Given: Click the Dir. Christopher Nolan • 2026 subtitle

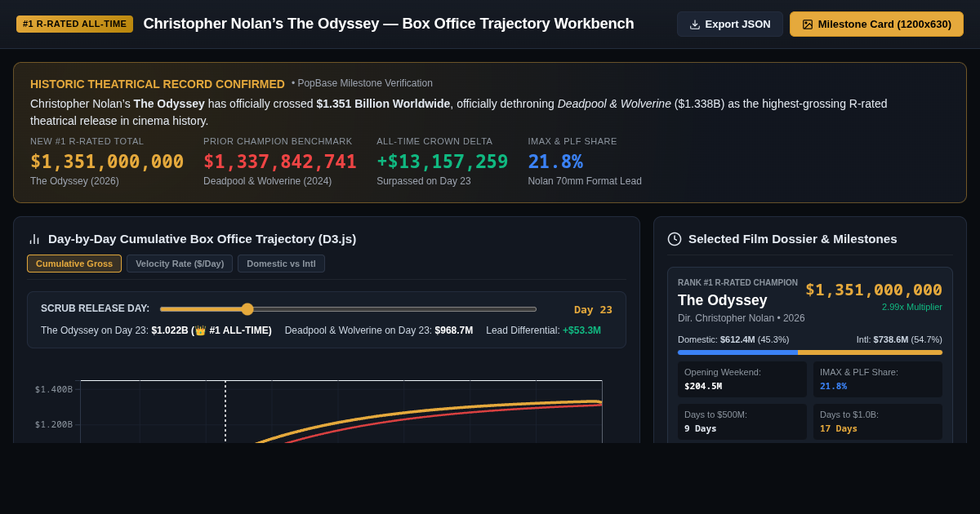Looking at the screenshot, I should click(x=742, y=318).
